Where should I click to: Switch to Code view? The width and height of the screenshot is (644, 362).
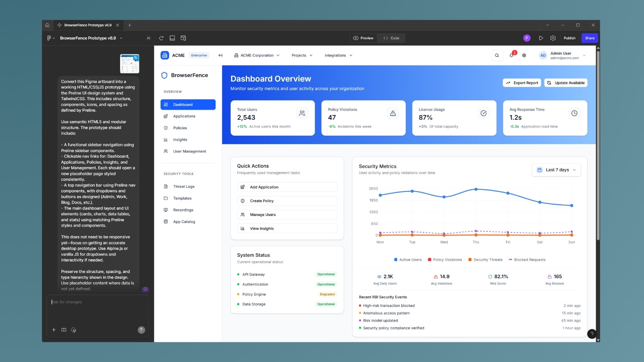(x=391, y=38)
